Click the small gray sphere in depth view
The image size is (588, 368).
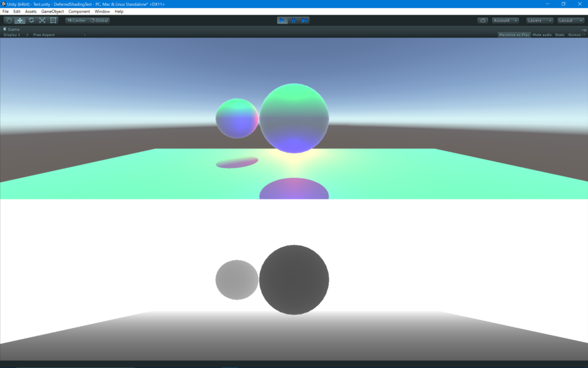point(237,280)
